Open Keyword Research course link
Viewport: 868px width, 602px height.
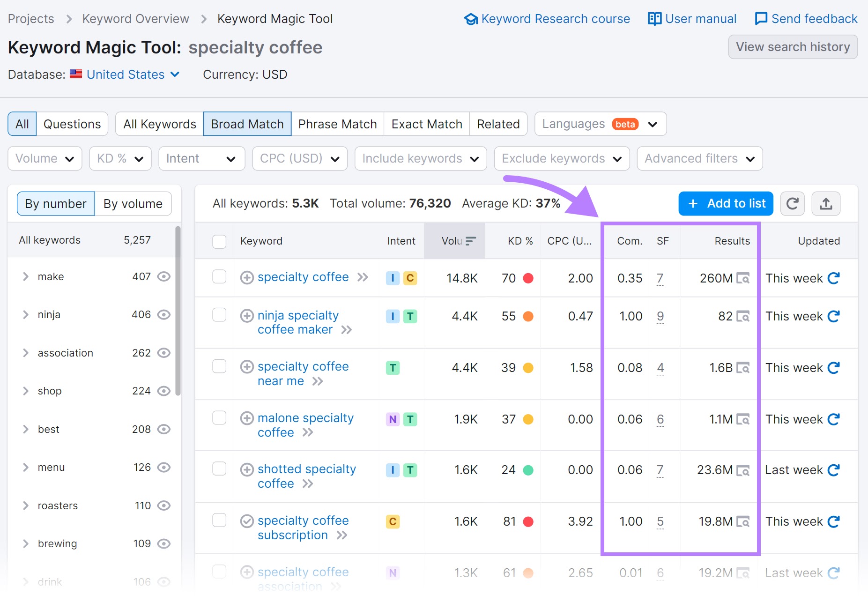[547, 19]
